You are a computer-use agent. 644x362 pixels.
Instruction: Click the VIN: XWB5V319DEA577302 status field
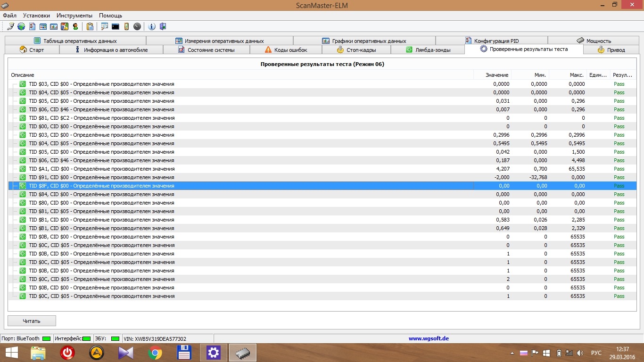click(x=167, y=338)
